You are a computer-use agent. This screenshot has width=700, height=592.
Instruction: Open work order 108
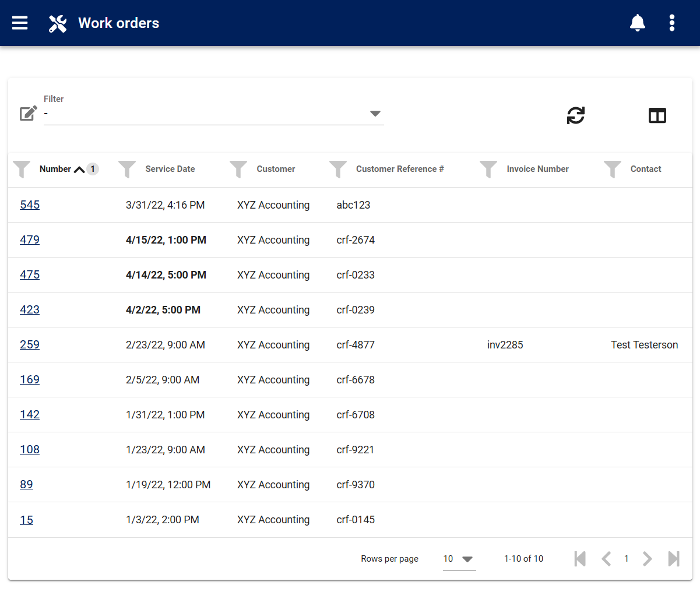30,449
